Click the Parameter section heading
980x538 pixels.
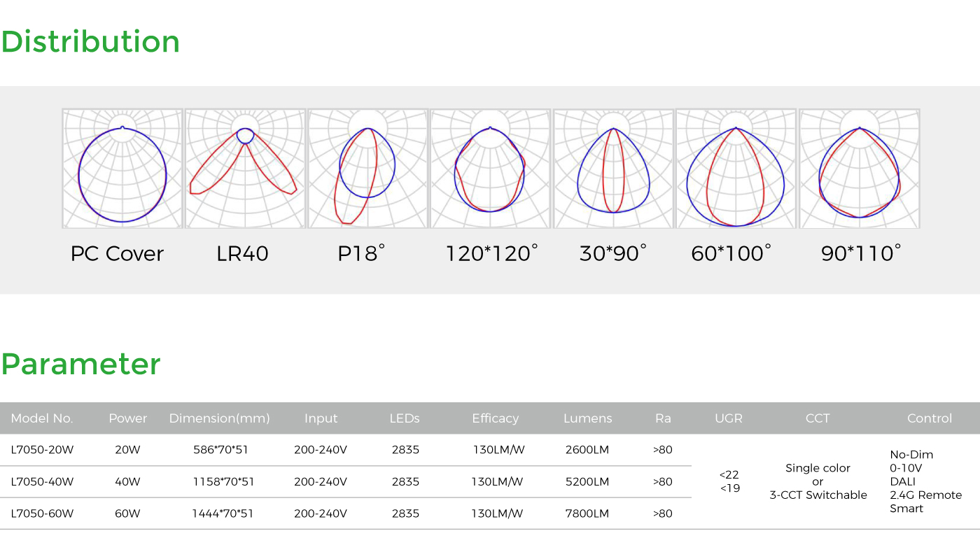(80, 364)
